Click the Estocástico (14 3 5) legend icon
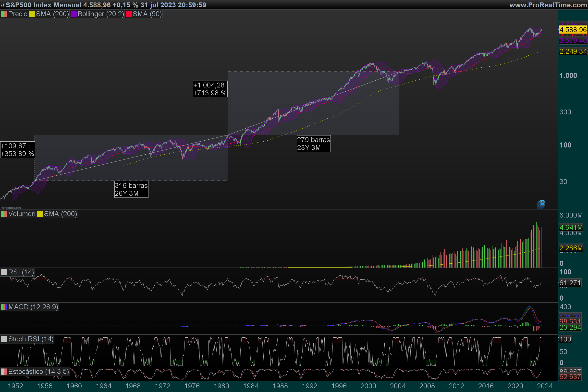588x392 pixels. pyautogui.click(x=4, y=371)
